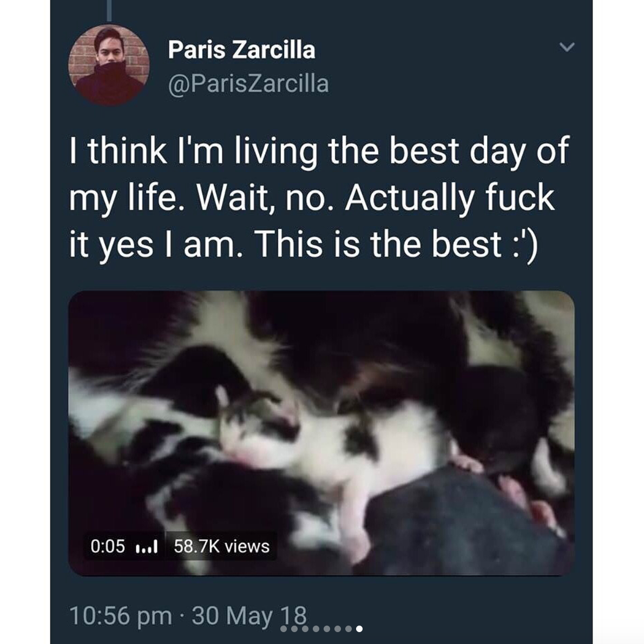644x644 pixels.
Task: Open Paris Zarcilla's profile picture
Action: tap(109, 65)
